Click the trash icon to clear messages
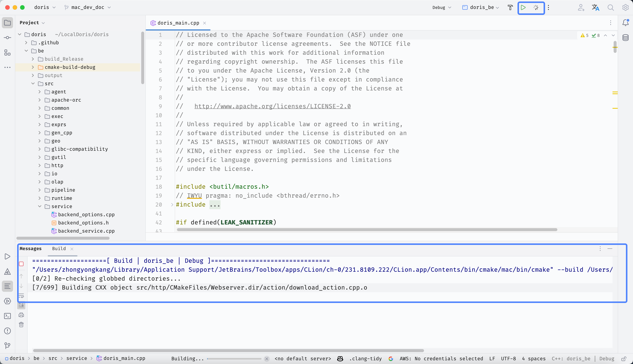This screenshot has height=364, width=633. [21, 325]
